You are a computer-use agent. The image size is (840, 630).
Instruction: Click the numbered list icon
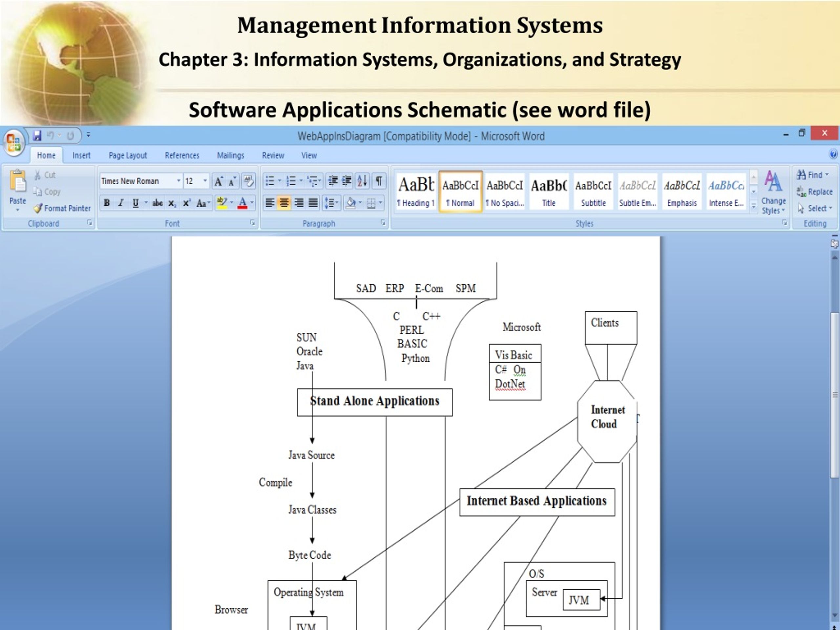(291, 181)
